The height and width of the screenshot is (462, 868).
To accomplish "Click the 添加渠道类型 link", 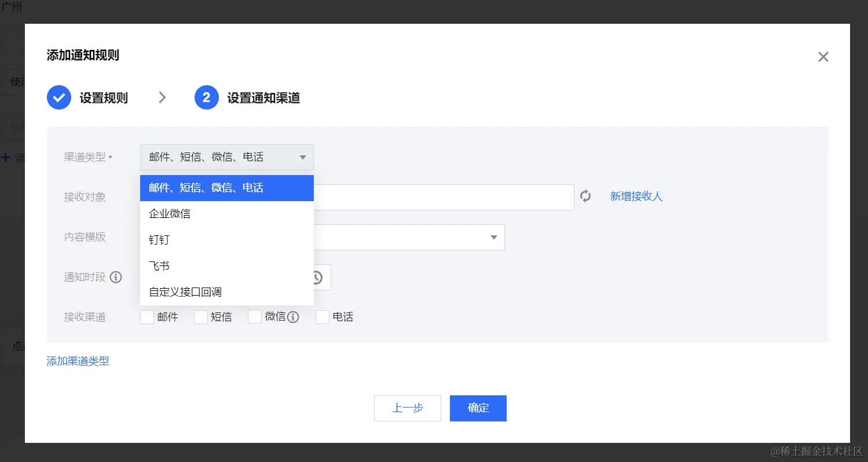I will point(77,359).
